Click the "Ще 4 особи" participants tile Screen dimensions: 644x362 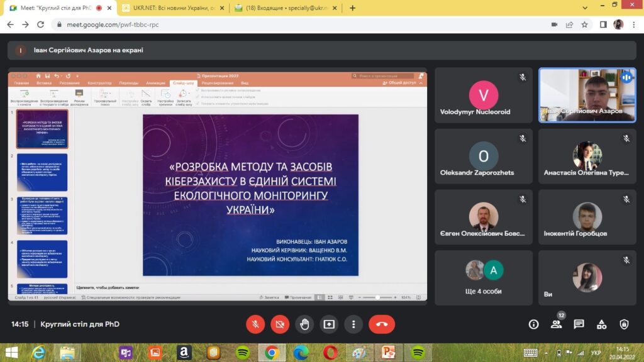[483, 277]
